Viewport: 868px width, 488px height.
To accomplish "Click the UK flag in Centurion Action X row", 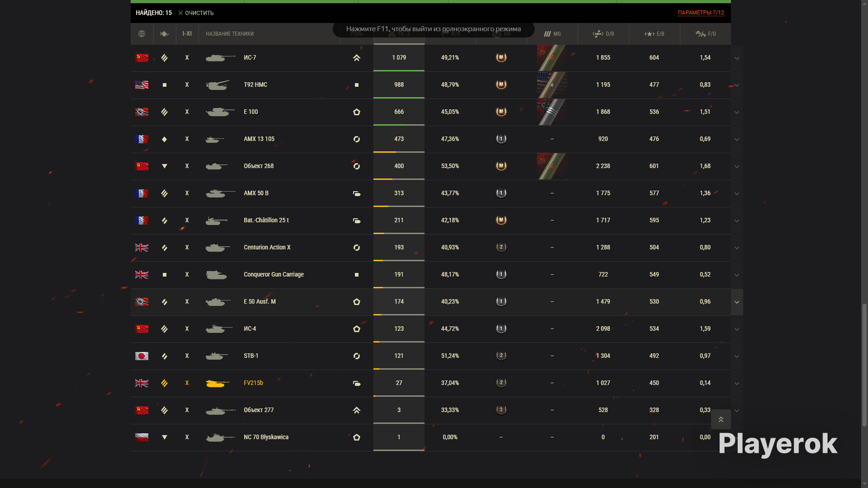I will pos(142,247).
